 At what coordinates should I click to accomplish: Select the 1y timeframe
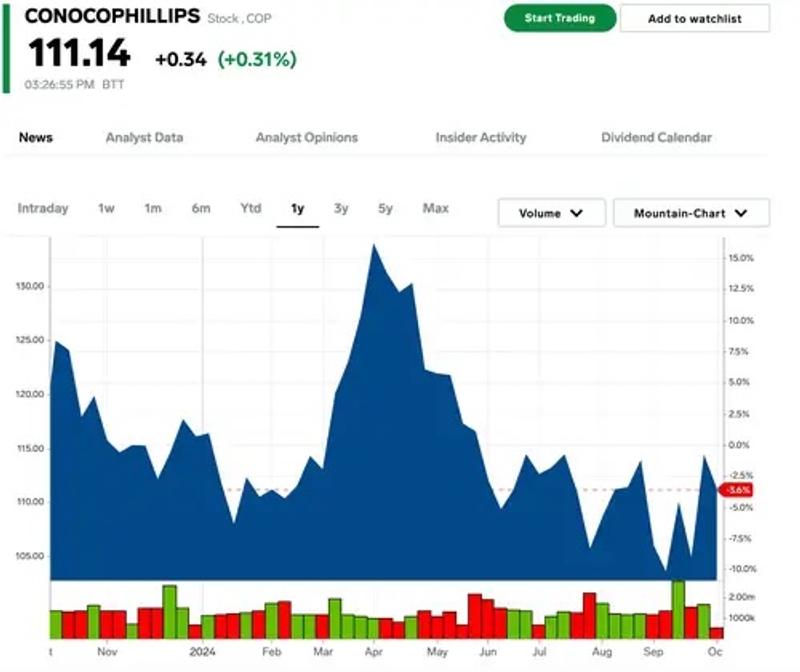296,209
